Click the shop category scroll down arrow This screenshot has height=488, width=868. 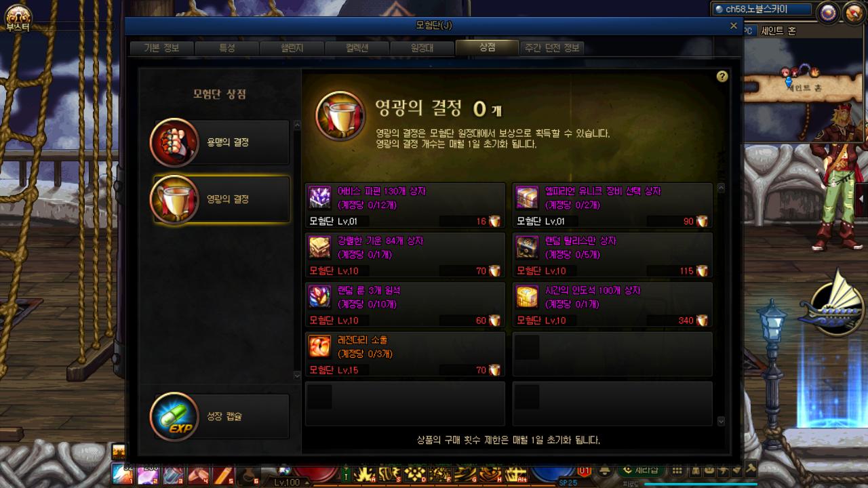[296, 375]
